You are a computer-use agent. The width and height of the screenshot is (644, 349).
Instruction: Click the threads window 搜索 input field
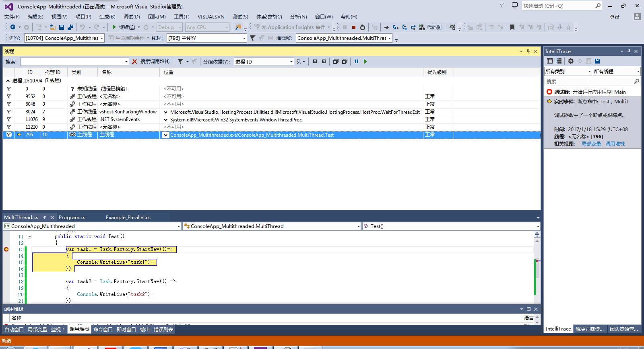(x=75, y=62)
